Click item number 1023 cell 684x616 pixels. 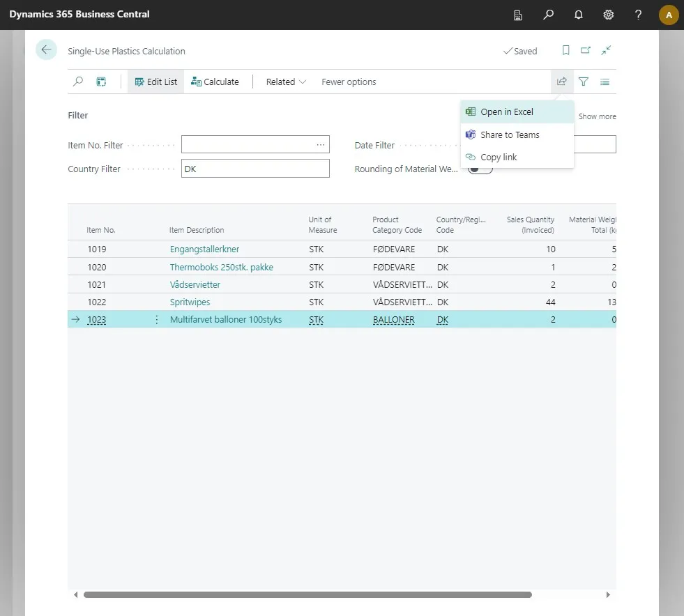tap(97, 320)
